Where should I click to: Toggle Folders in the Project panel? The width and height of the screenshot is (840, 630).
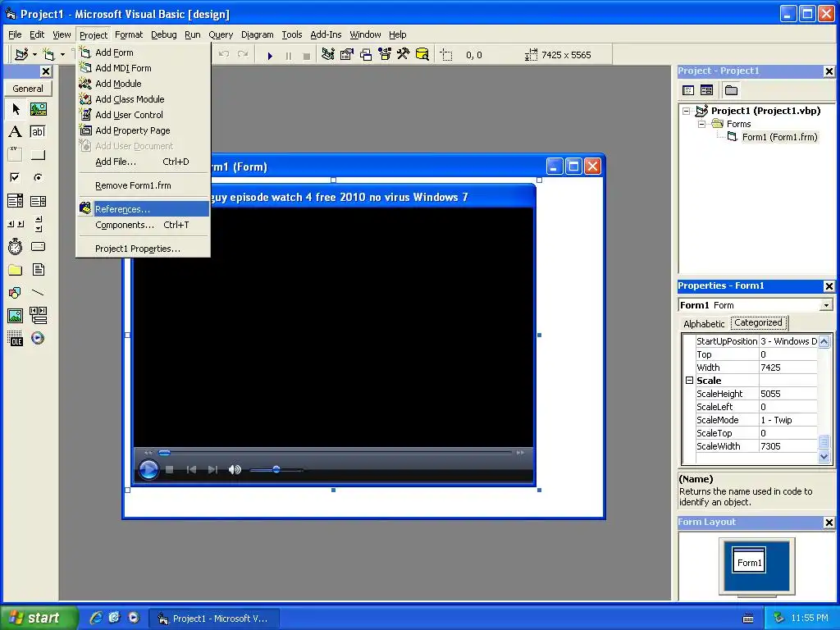731,90
